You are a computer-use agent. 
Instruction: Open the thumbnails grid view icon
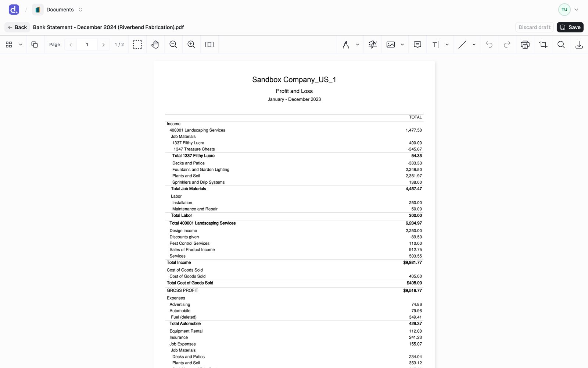pos(9,45)
